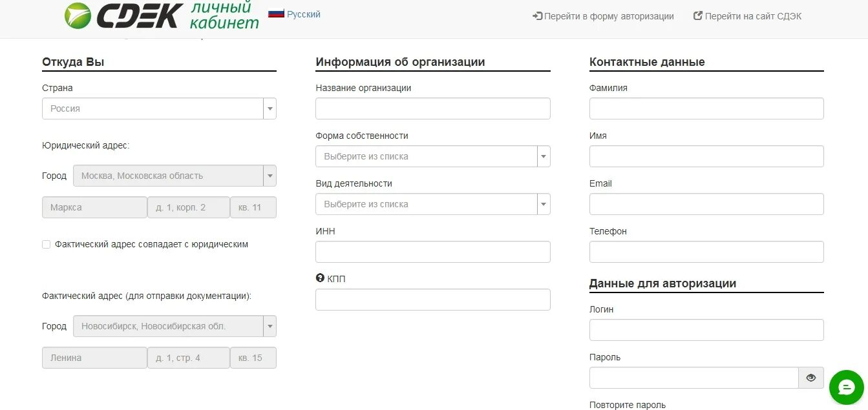Click the Фамилия input field
Screen dimensions: 868x410
point(706,108)
